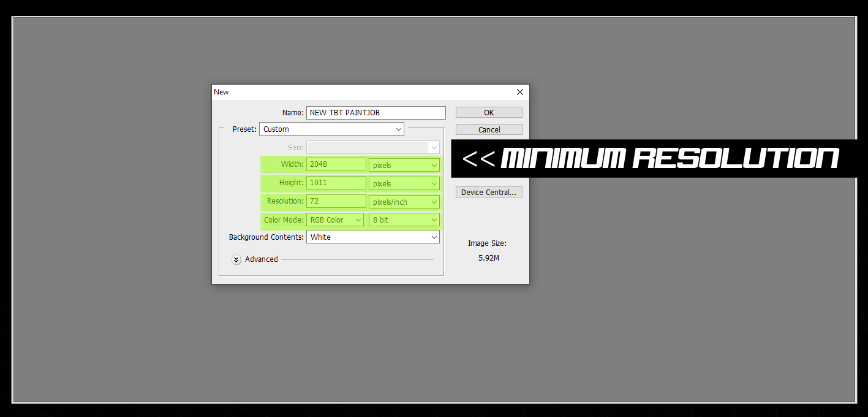Click the Image Size 5.92M readout

coord(488,258)
